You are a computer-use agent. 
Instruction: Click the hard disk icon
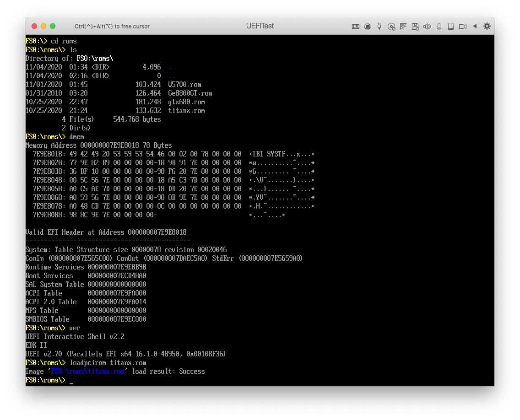[451, 27]
